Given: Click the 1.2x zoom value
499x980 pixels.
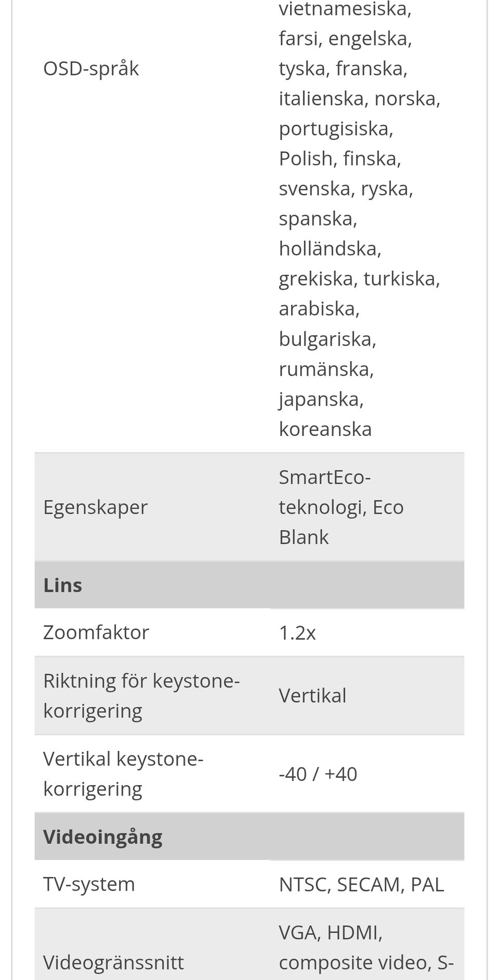Looking at the screenshot, I should 297,633.
